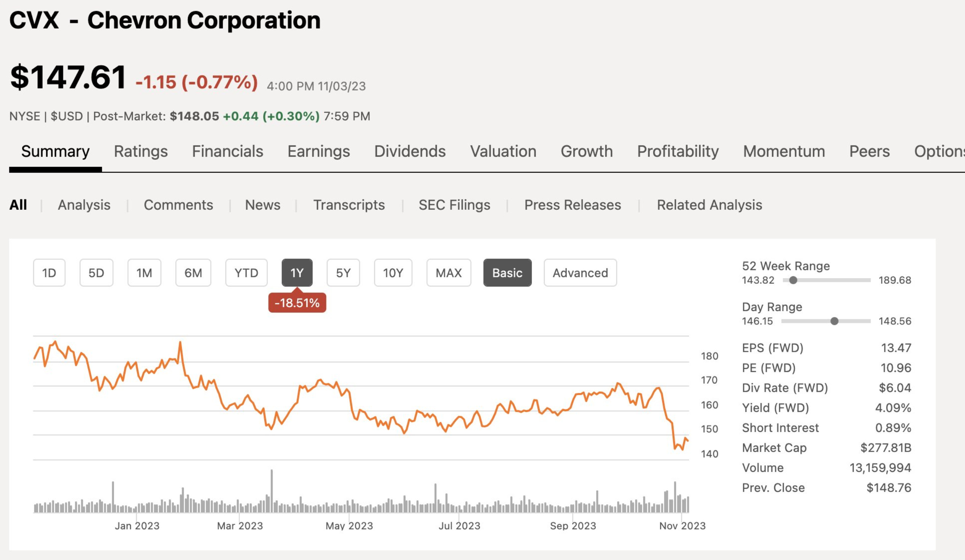The height and width of the screenshot is (560, 965).
Task: Click the Short Interest value 0.89%
Action: pos(893,428)
